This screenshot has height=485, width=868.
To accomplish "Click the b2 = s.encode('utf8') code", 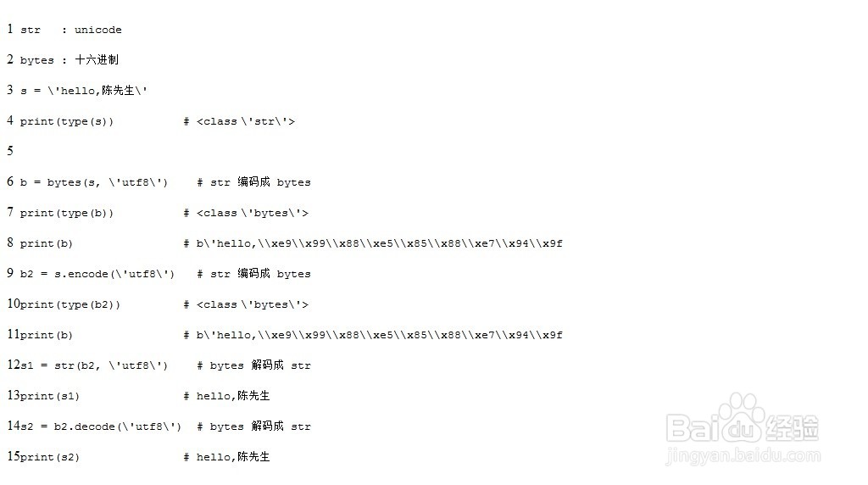I will coord(97,275).
